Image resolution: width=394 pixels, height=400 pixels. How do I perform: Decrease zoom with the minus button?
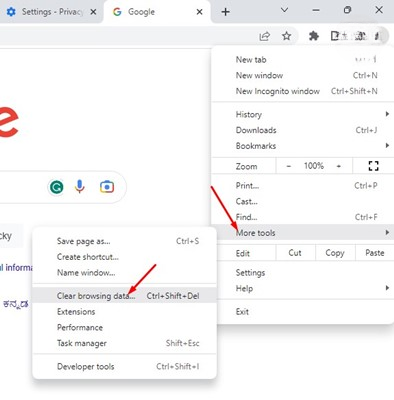[x=289, y=166]
